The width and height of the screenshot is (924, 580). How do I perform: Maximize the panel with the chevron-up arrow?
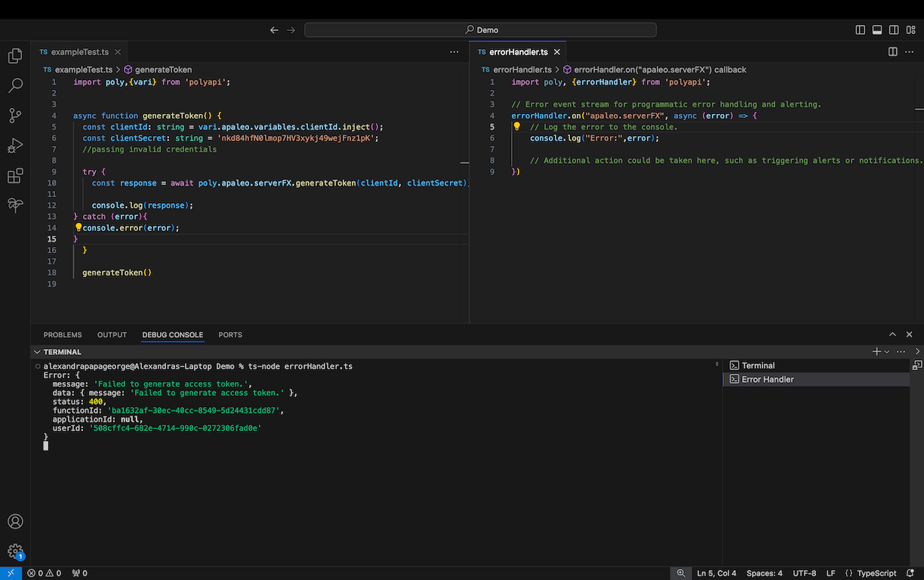point(892,335)
